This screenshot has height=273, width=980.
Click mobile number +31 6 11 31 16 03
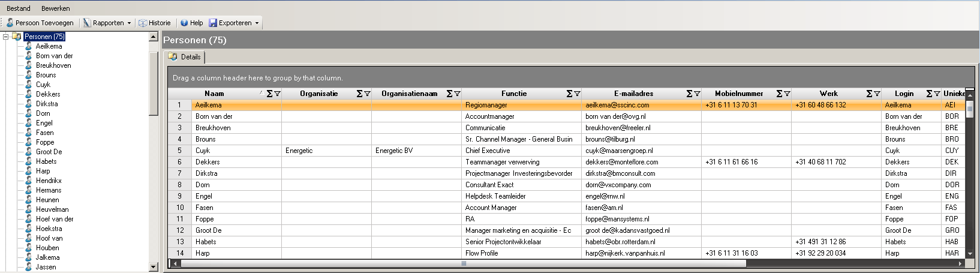point(746,253)
